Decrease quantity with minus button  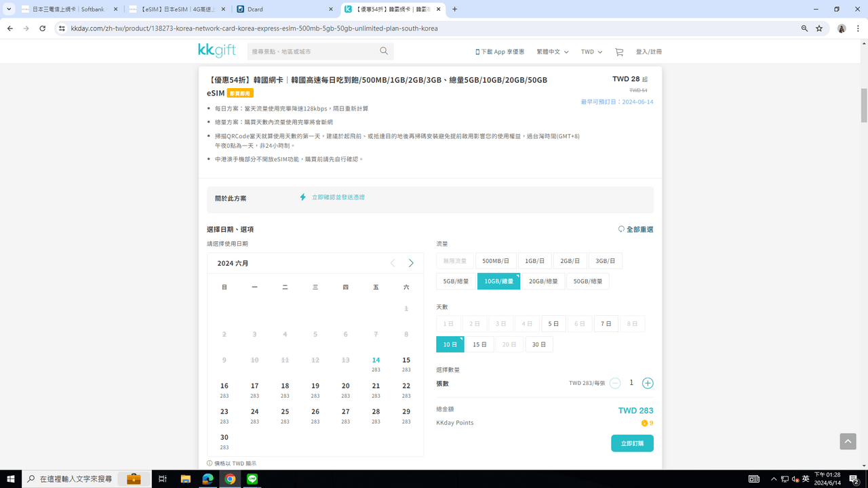pos(614,383)
